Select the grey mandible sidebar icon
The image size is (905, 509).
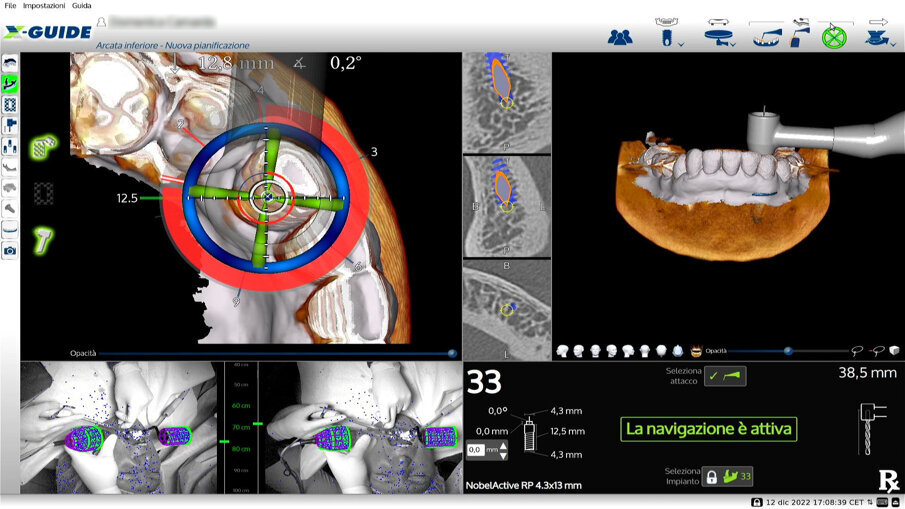pos(10,167)
